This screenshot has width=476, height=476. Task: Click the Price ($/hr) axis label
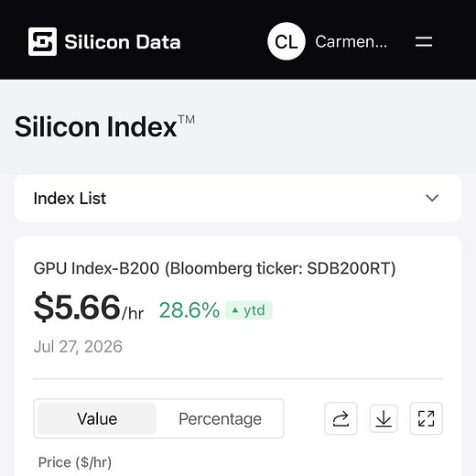click(x=75, y=462)
